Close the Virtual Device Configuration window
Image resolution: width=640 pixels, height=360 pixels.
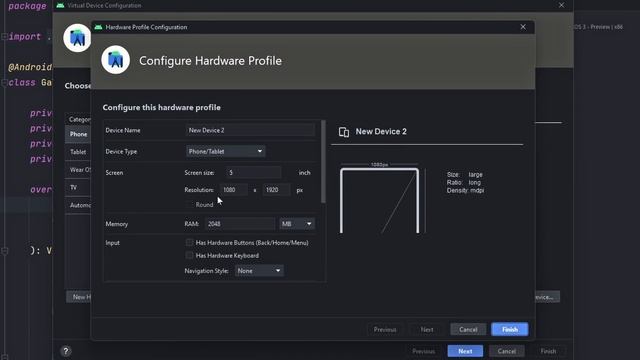coord(561,5)
